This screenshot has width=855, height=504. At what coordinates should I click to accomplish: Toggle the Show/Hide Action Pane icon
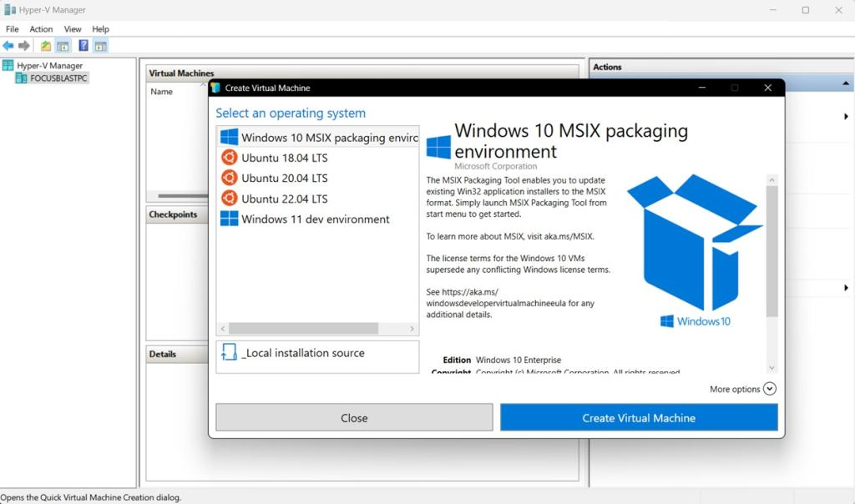click(100, 46)
